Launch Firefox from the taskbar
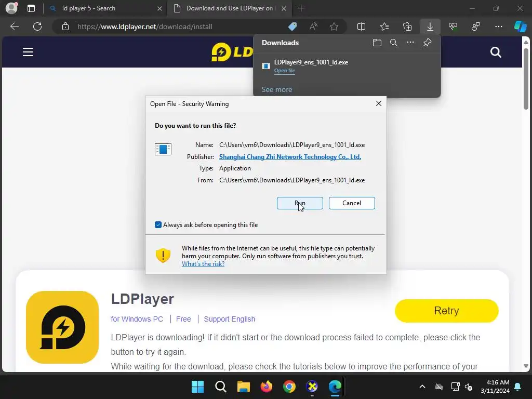 (x=267, y=387)
